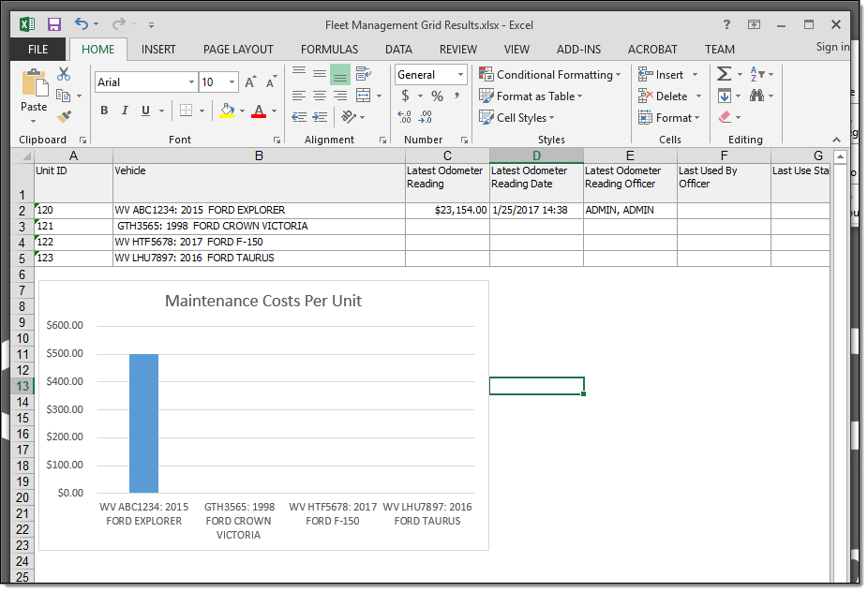This screenshot has width=868, height=592.
Task: Open Find & Select binoculars
Action: click(756, 96)
